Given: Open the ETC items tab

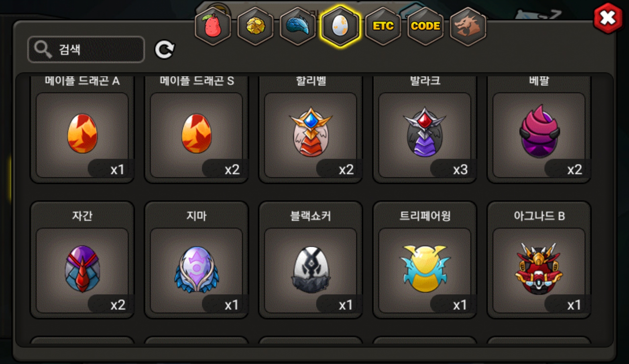Looking at the screenshot, I should [x=383, y=26].
